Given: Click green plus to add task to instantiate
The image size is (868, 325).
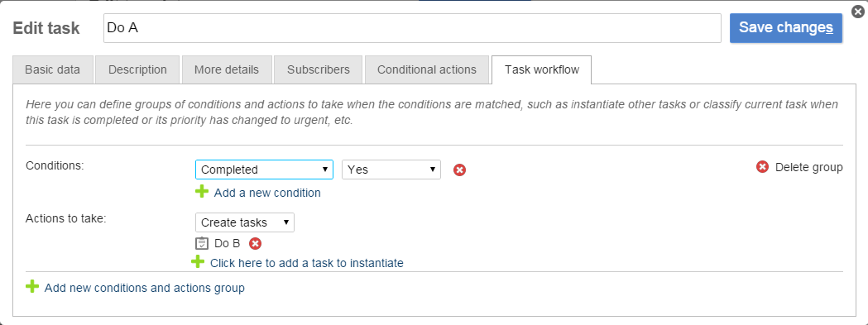Looking at the screenshot, I should point(198,262).
